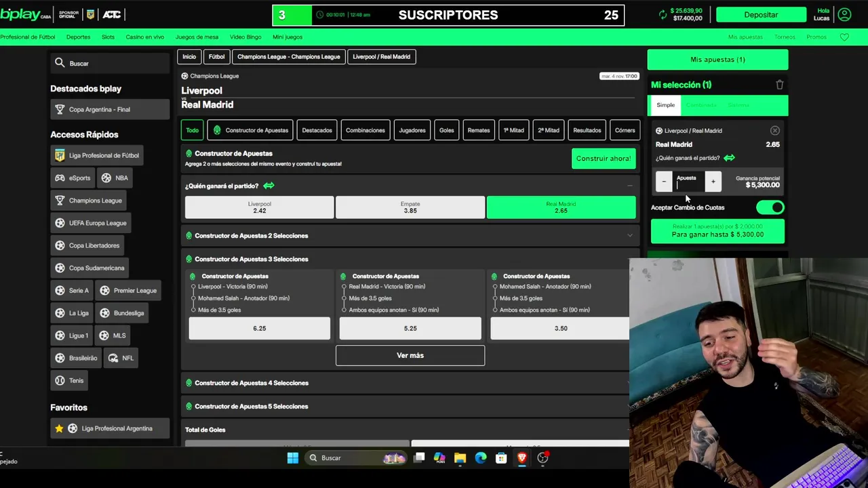The width and height of the screenshot is (868, 488).
Task: Open OBS Studio from taskbar
Action: click(542, 458)
